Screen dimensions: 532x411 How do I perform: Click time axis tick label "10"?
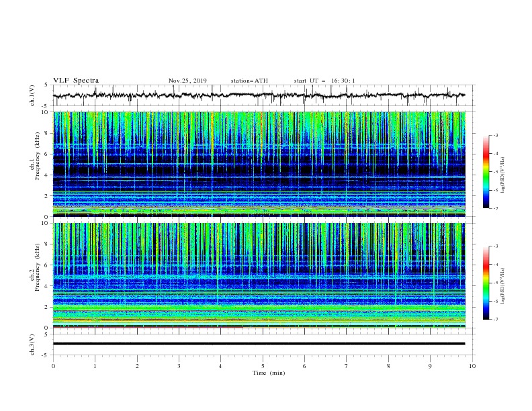tap(472, 366)
